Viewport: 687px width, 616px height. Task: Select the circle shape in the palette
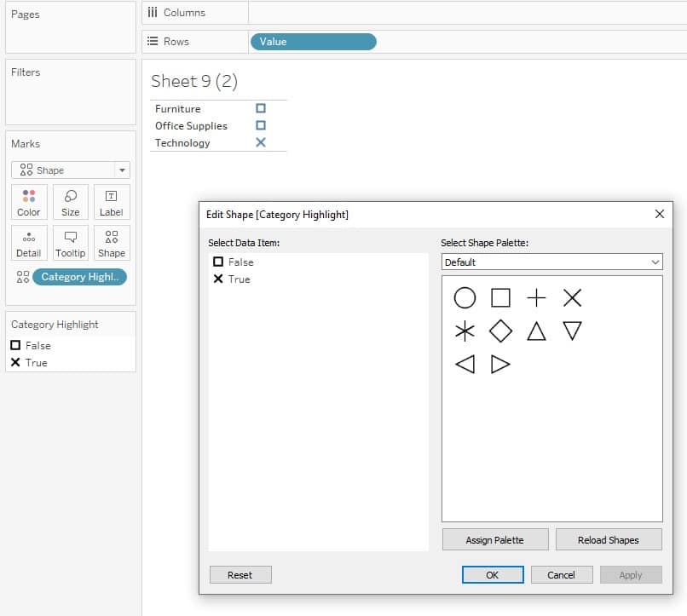pyautogui.click(x=465, y=297)
